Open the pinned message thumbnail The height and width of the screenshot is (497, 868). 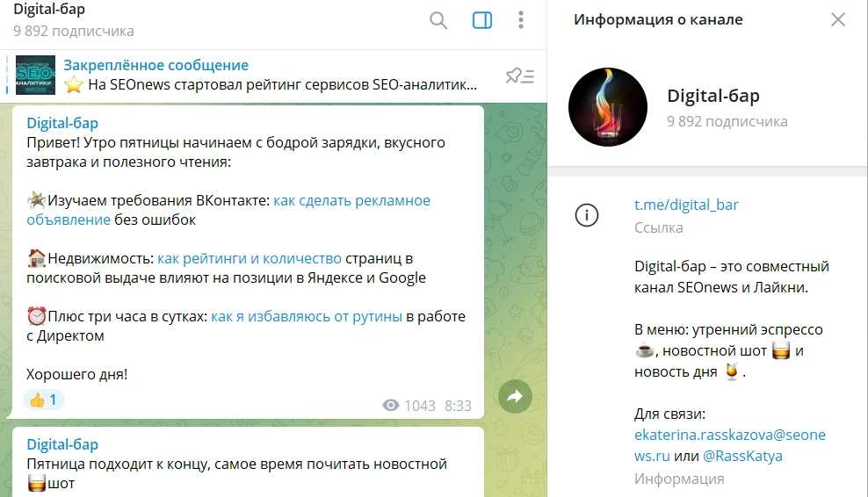(35, 75)
